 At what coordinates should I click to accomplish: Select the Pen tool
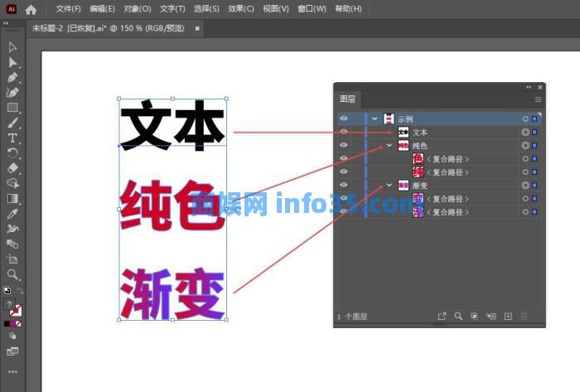[x=12, y=77]
